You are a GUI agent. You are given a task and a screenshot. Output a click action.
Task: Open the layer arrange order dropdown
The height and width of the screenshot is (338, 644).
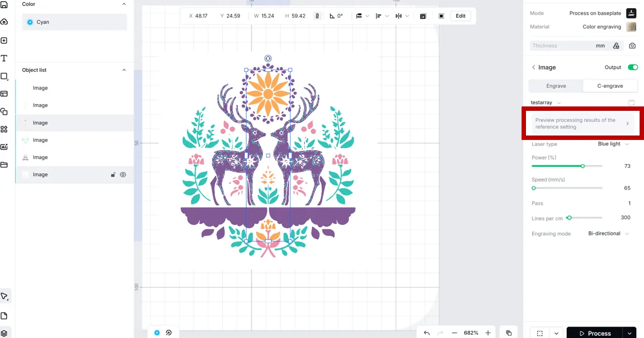(362, 16)
